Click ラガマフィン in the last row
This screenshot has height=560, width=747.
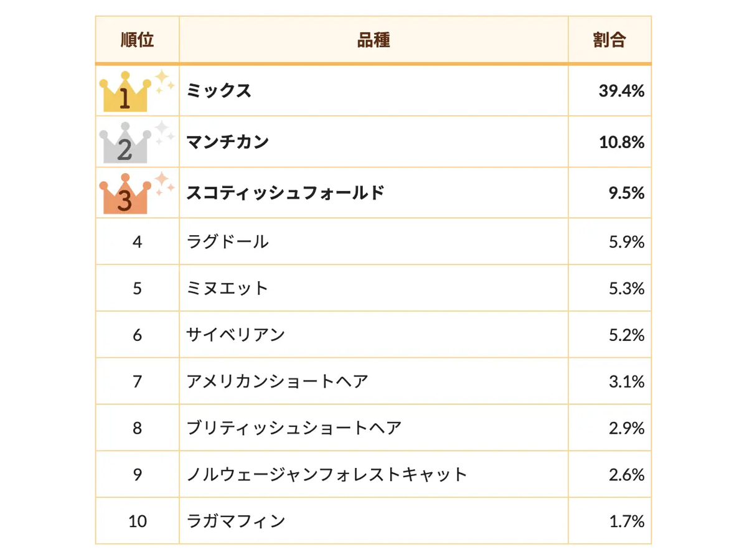[236, 520]
